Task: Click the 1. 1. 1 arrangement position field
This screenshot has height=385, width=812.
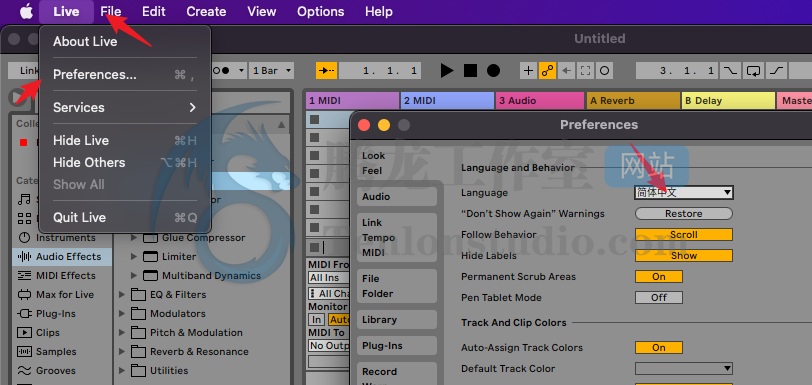Action: tap(380, 71)
